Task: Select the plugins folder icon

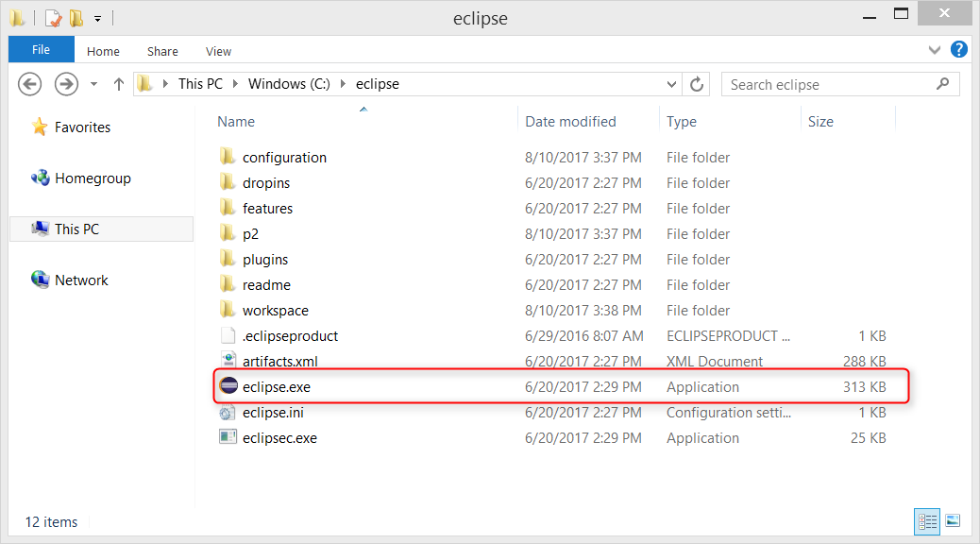Action: click(x=228, y=259)
